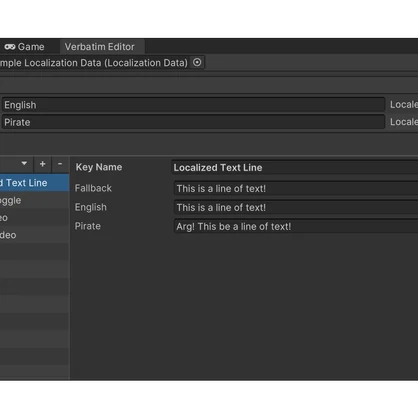The width and height of the screenshot is (418, 418).
Task: Edit the Pirate translation field
Action: coord(296,226)
